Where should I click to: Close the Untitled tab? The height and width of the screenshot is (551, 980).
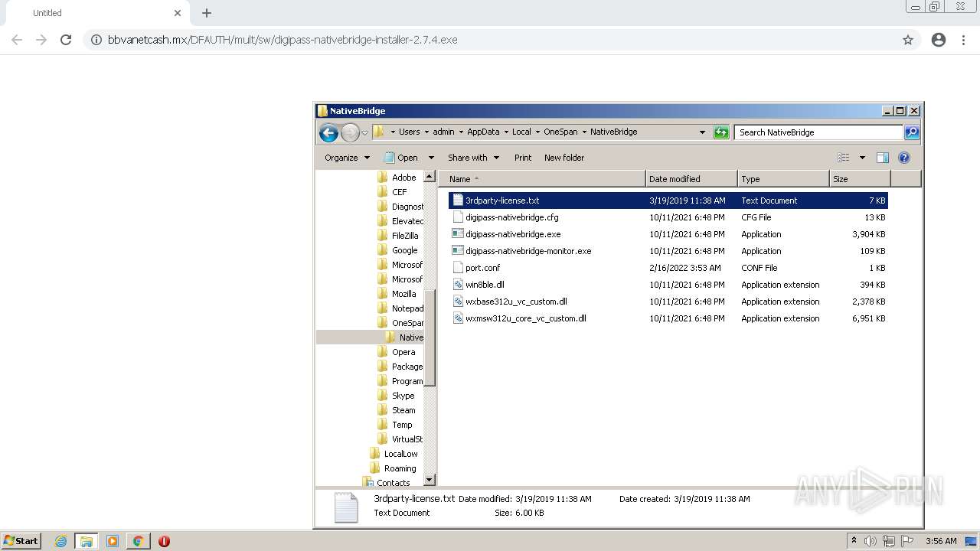[178, 13]
